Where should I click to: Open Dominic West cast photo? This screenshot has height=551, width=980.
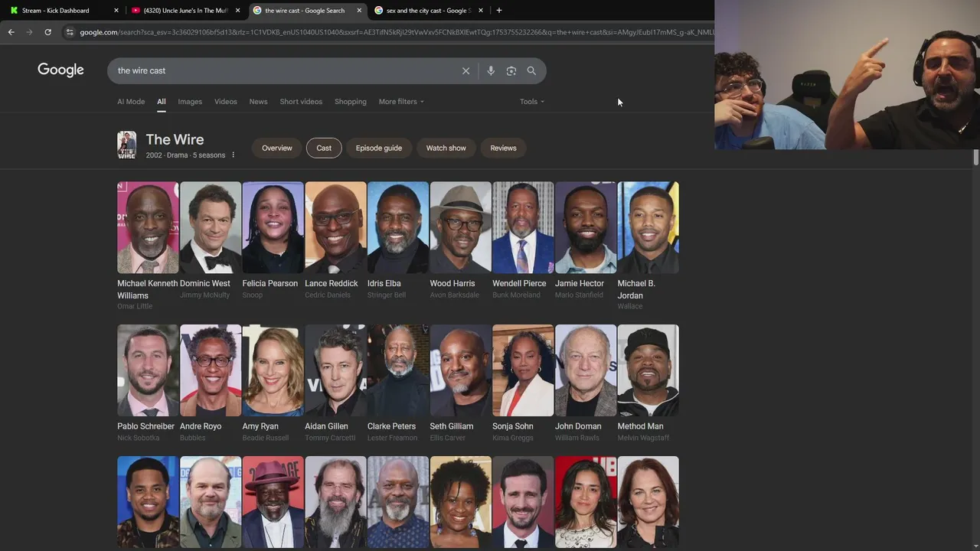211,227
